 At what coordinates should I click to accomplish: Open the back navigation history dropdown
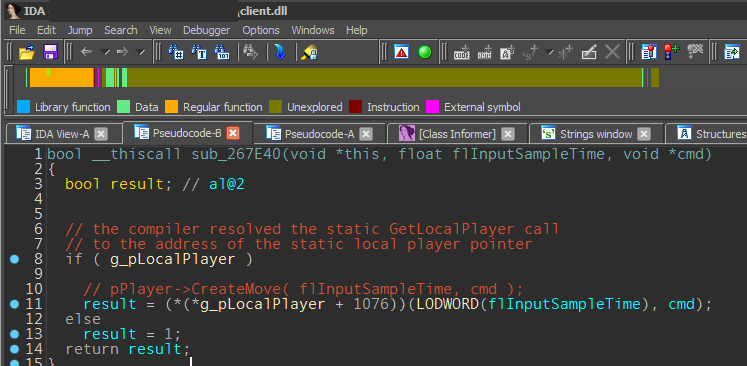point(105,51)
